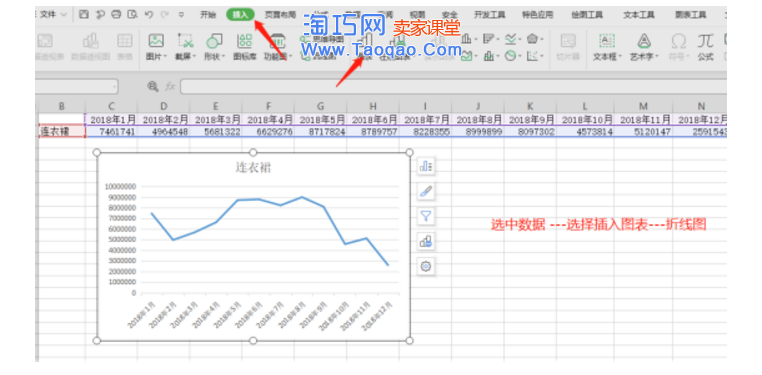Click the 符号 Omega symbol icon
The width and height of the screenshot is (762, 375).
point(678,41)
